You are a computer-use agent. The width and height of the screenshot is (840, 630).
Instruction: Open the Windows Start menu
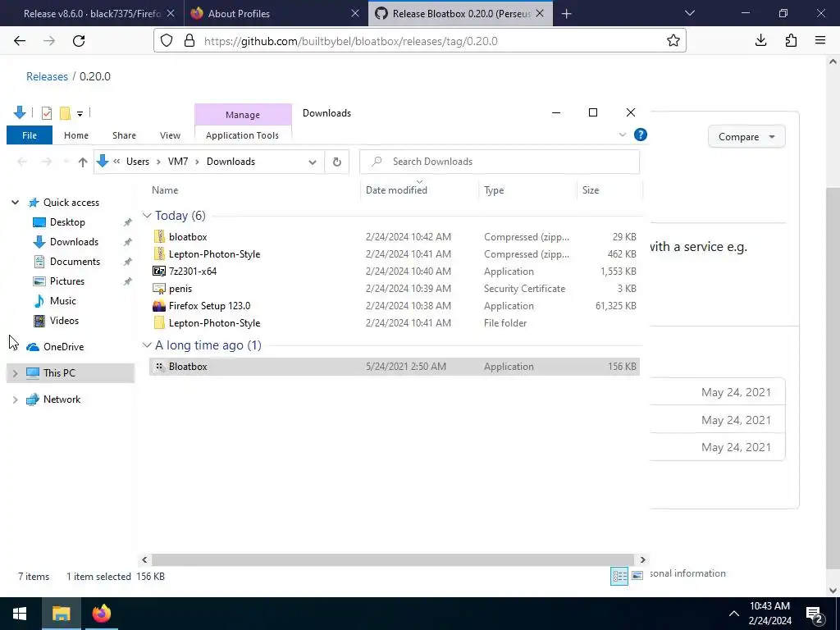click(20, 614)
